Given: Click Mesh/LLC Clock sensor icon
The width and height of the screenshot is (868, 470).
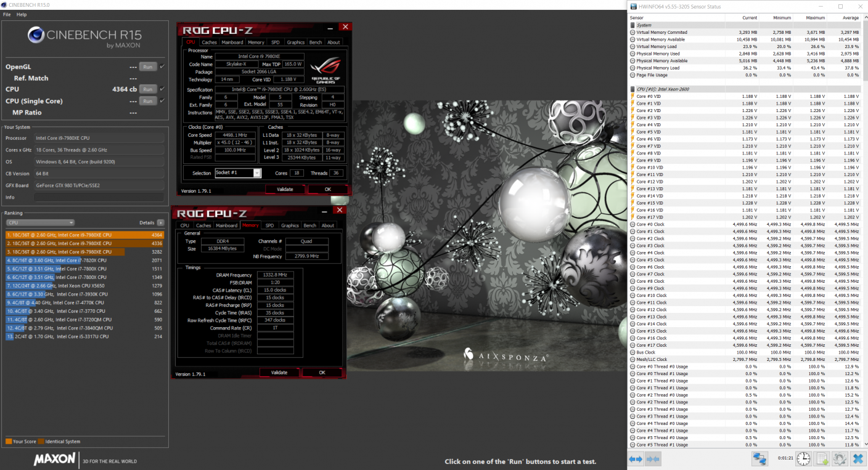Looking at the screenshot, I should click(x=633, y=360).
